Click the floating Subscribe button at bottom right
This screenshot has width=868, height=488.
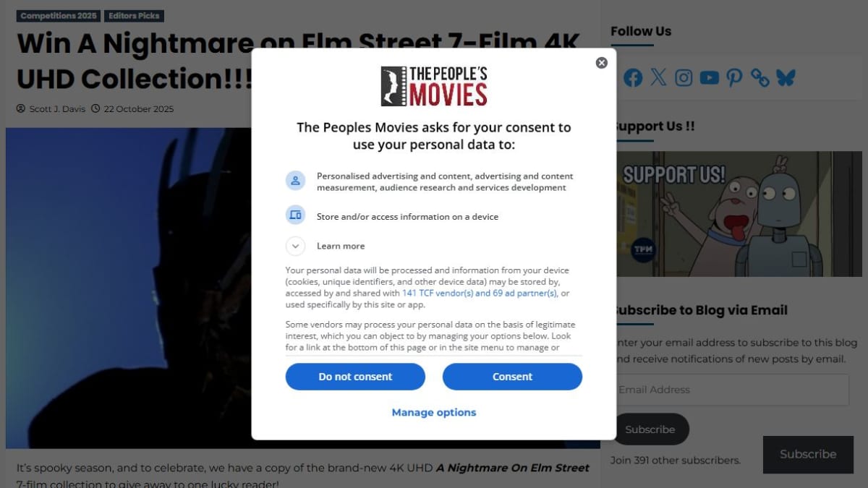point(808,454)
